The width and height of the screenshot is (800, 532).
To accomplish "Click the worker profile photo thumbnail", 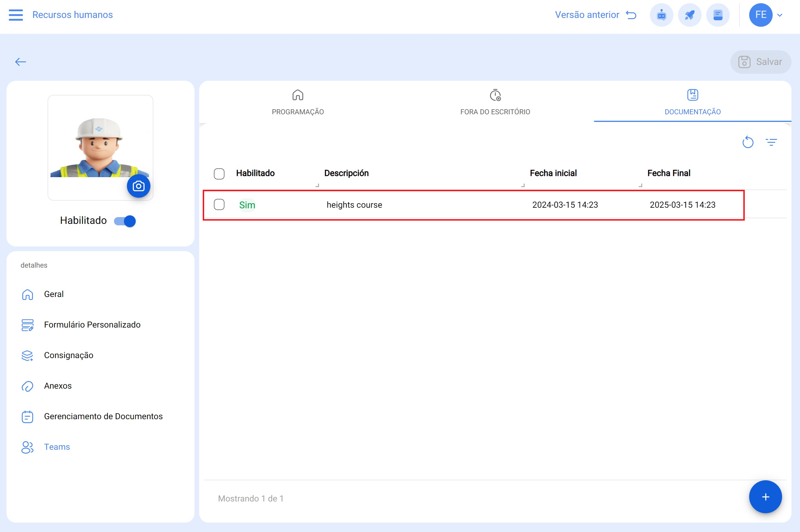I will pos(100,146).
